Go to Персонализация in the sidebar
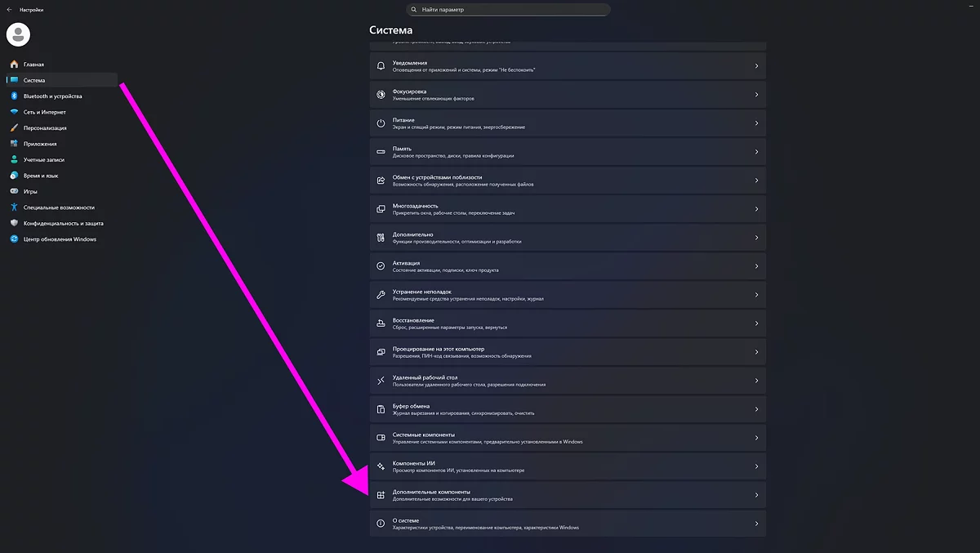Image resolution: width=980 pixels, height=553 pixels. (x=45, y=128)
